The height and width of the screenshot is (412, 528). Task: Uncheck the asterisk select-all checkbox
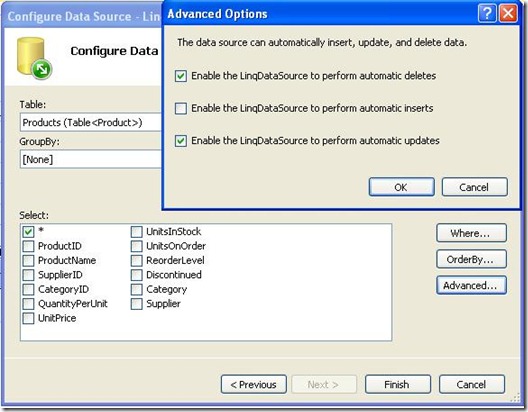click(x=28, y=231)
